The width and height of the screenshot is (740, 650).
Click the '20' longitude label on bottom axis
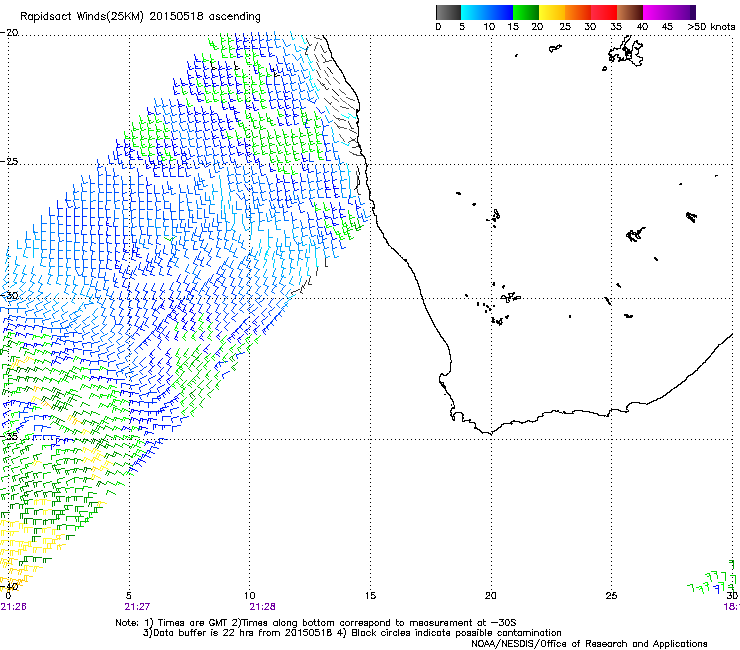491,596
